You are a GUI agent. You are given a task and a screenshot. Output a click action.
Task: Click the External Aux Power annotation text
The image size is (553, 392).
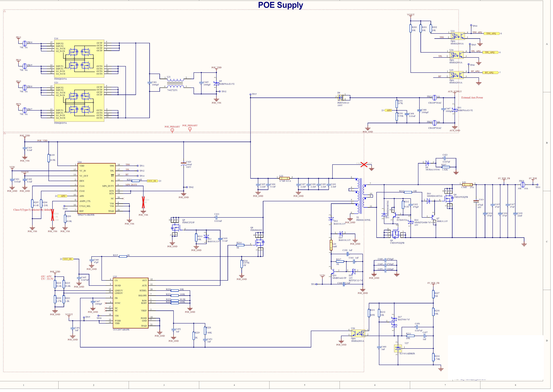pyautogui.click(x=472, y=98)
